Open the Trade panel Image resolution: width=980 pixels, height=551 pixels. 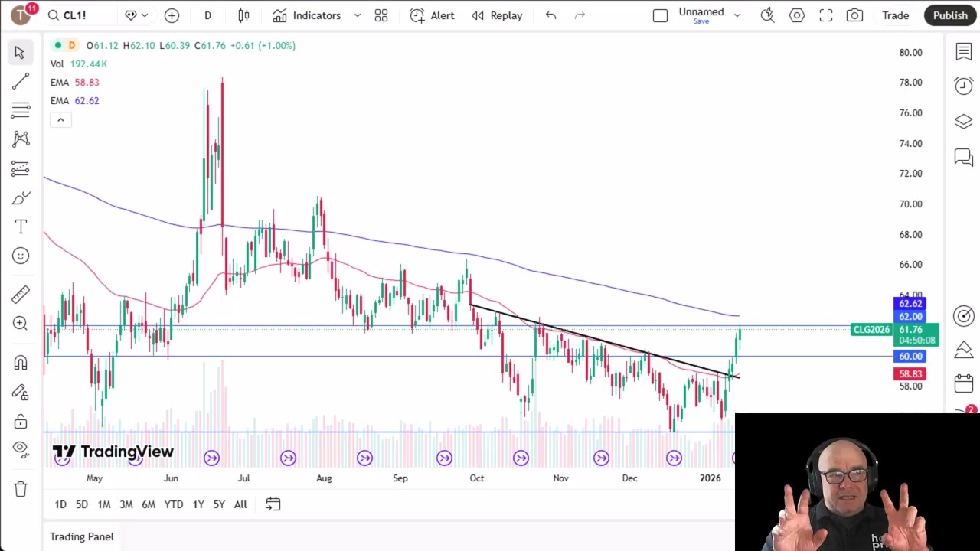tap(895, 15)
